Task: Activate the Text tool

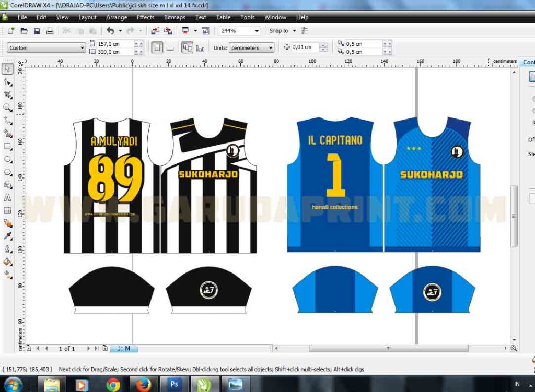Action: click(7, 197)
